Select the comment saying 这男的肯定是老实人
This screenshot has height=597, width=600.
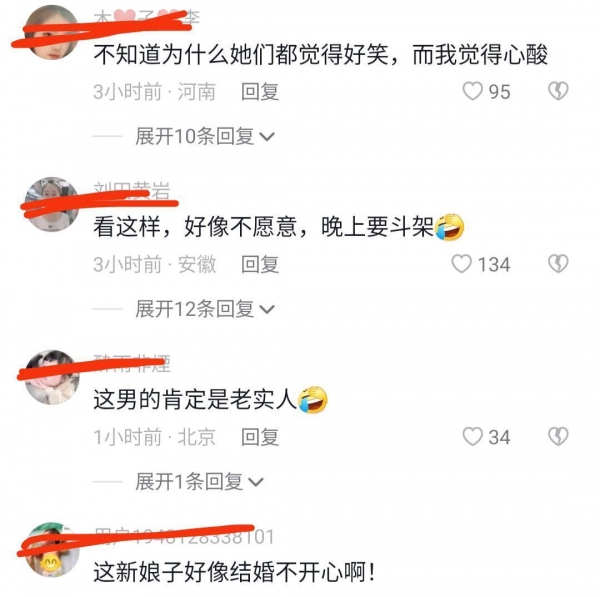pyautogui.click(x=210, y=400)
